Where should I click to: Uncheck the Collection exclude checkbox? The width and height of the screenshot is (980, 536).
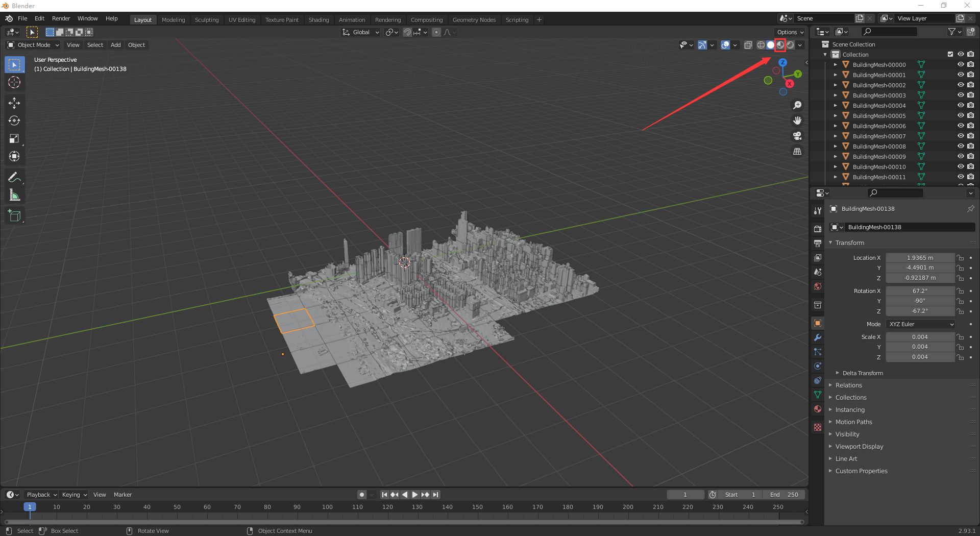[950, 55]
